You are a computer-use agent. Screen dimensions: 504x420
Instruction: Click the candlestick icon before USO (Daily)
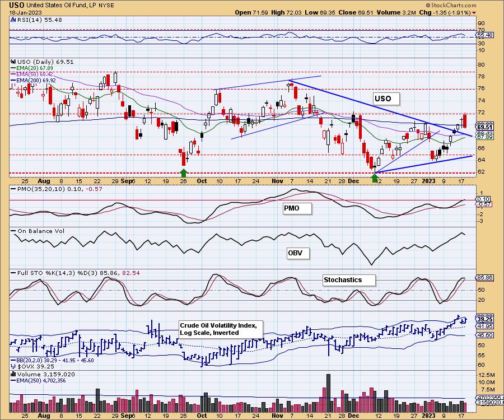tap(13, 62)
